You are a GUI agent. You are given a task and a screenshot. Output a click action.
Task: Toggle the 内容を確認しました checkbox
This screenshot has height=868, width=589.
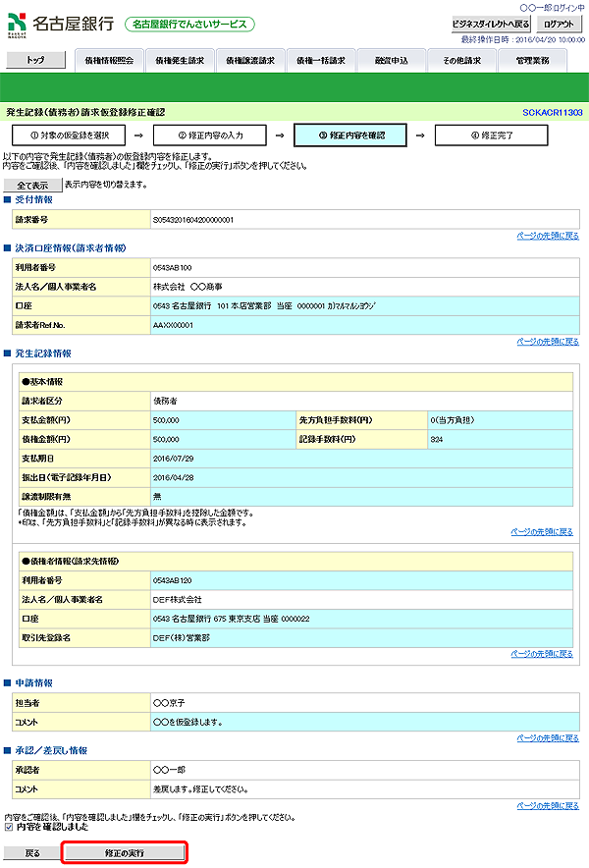click(x=8, y=827)
